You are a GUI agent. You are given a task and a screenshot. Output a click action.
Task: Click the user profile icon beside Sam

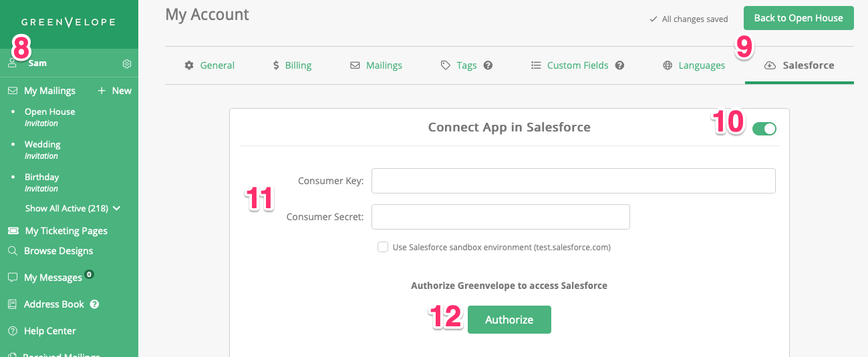tap(12, 63)
